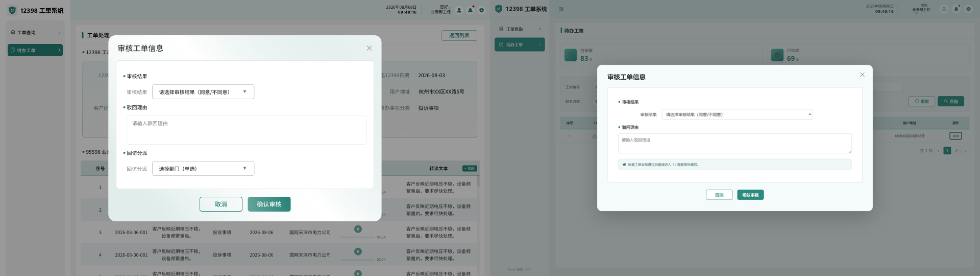Open 工单查询 menu in left window sidebar
980x276 pixels.
(x=35, y=33)
